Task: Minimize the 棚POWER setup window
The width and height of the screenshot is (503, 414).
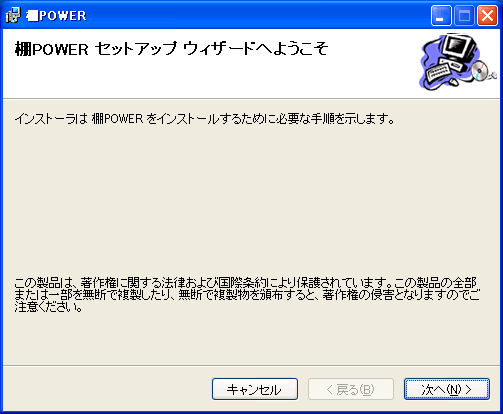Action: (x=441, y=15)
